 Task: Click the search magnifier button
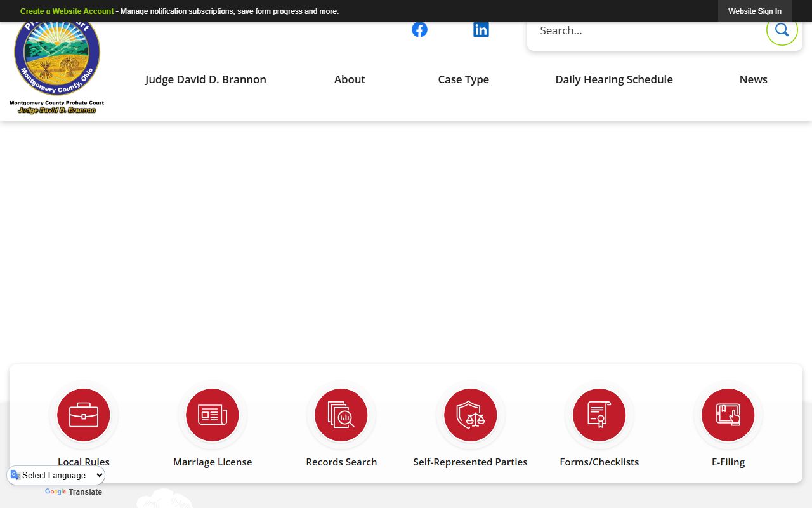coord(782,30)
